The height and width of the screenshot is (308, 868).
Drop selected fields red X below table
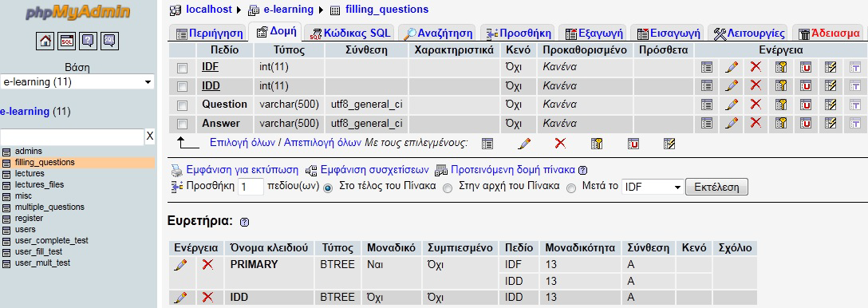click(x=560, y=144)
